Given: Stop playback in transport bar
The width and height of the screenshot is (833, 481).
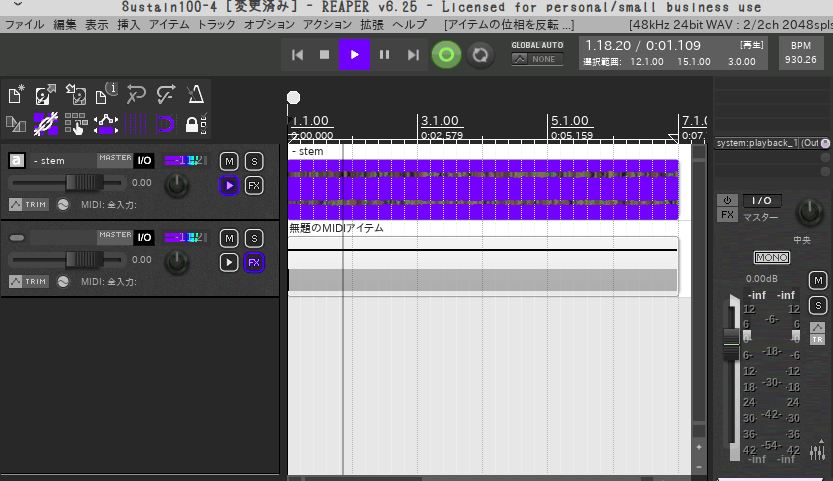Looking at the screenshot, I should [325, 55].
